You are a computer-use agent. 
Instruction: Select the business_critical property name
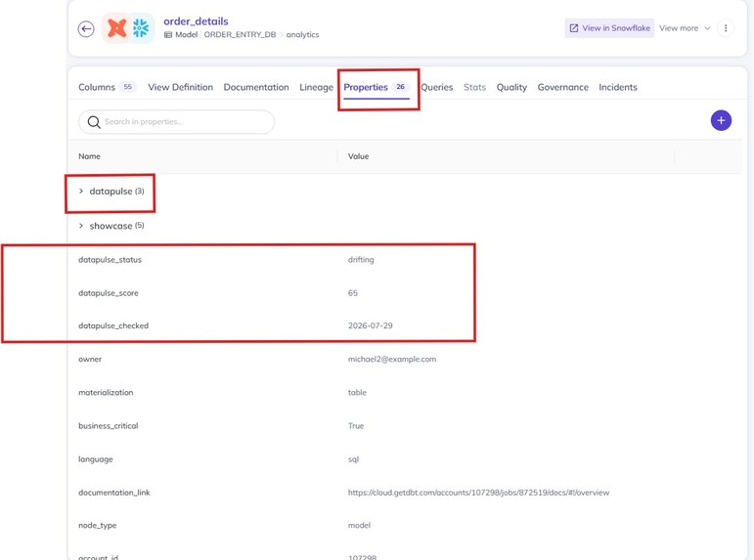pos(109,426)
